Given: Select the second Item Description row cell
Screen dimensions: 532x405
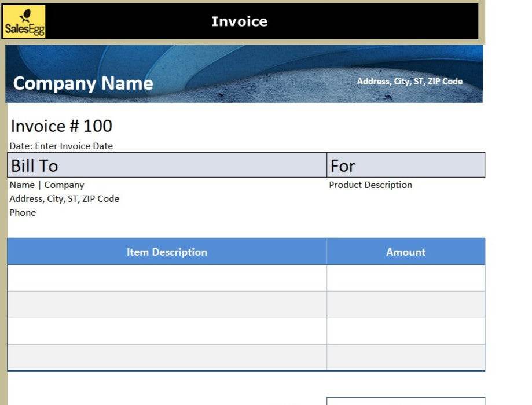Looking at the screenshot, I should tap(167, 305).
